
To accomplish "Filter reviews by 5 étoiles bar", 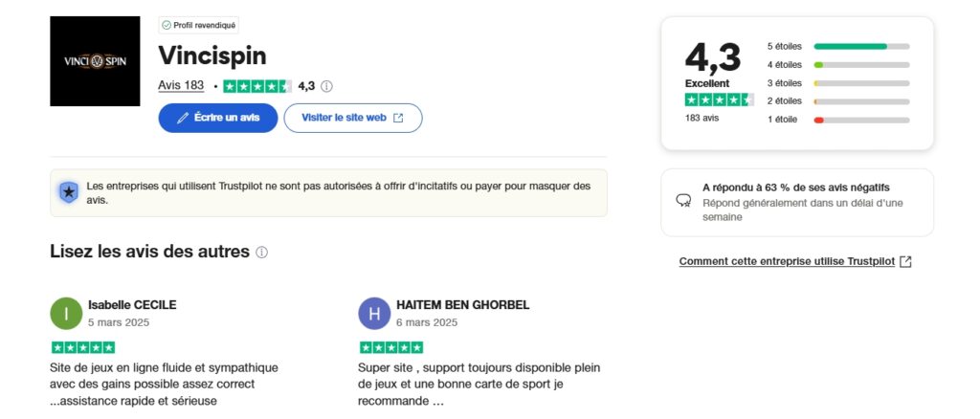I will 838,46.
